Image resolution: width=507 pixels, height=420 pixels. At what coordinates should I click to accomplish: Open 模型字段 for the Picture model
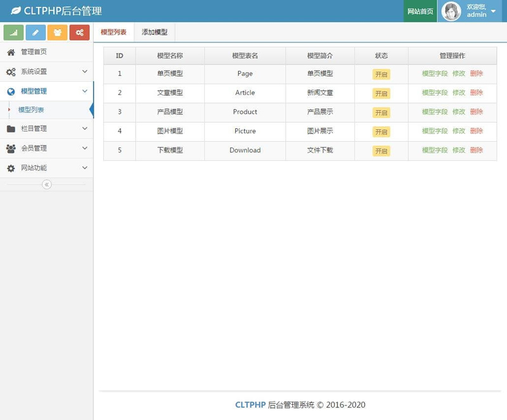[x=435, y=131]
